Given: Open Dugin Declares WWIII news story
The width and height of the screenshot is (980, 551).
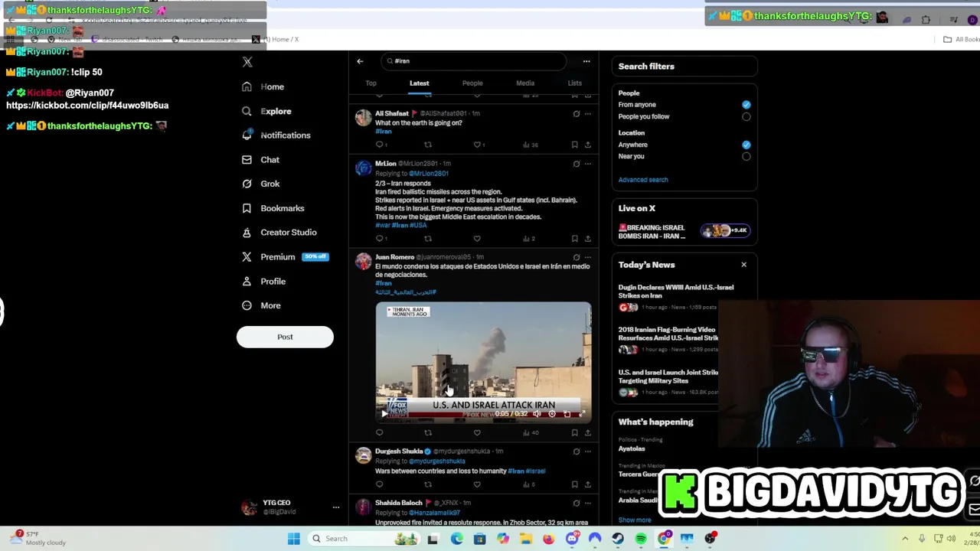Looking at the screenshot, I should pyautogui.click(x=676, y=292).
